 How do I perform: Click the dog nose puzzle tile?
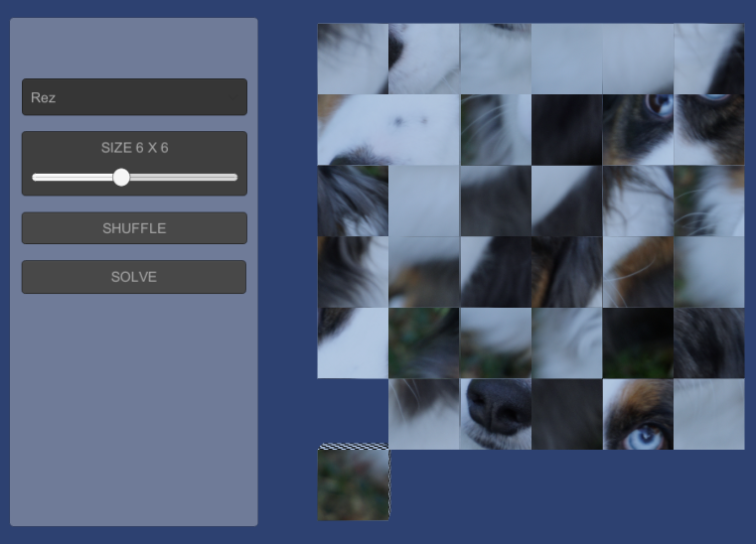click(x=496, y=414)
